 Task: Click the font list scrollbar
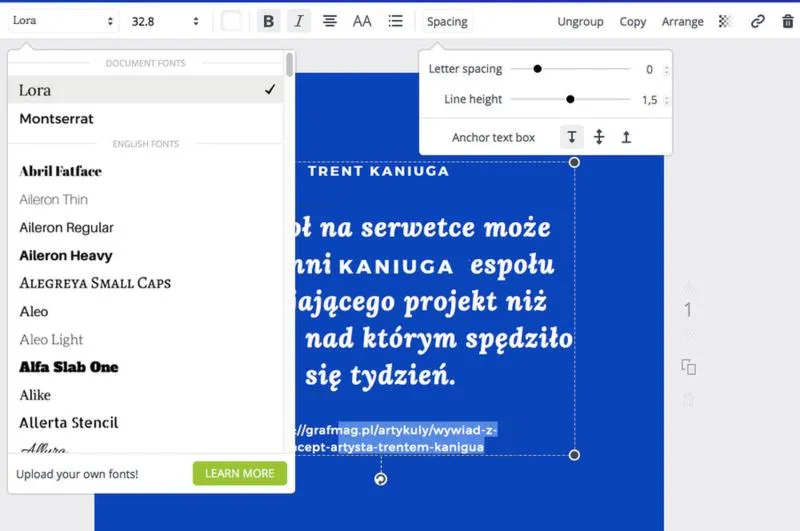[x=289, y=65]
